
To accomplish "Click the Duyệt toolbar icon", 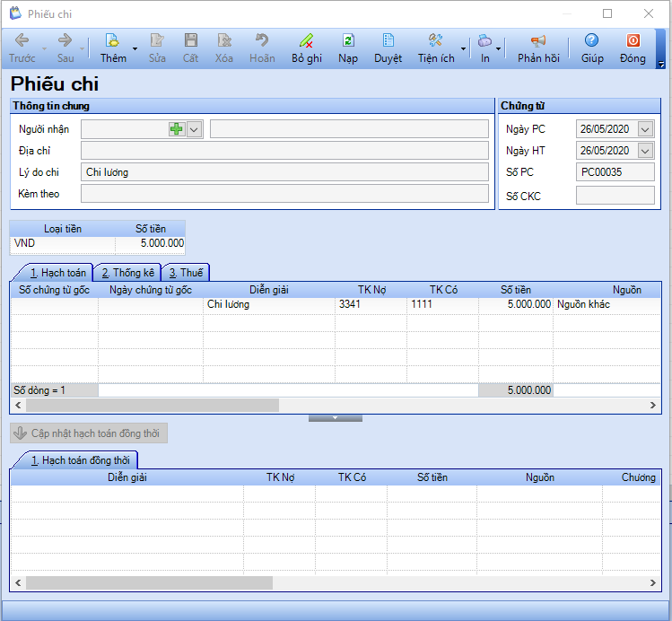I will tap(388, 41).
